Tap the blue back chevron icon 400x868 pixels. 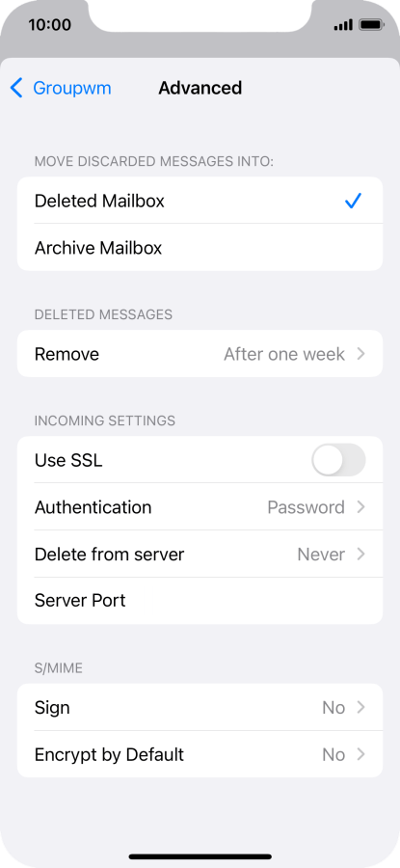[x=16, y=88]
